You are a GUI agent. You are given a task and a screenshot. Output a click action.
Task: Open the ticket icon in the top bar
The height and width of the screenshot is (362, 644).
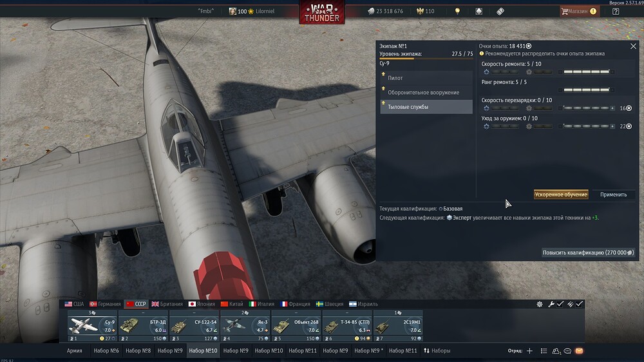(x=500, y=11)
